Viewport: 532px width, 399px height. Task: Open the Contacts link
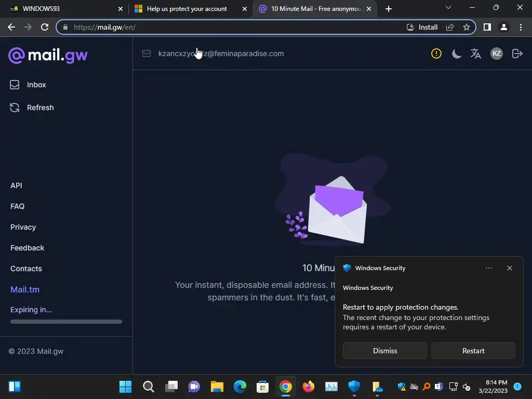pyautogui.click(x=26, y=269)
